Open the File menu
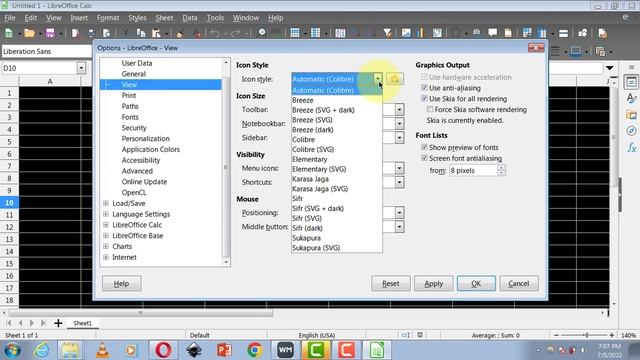 9,18
